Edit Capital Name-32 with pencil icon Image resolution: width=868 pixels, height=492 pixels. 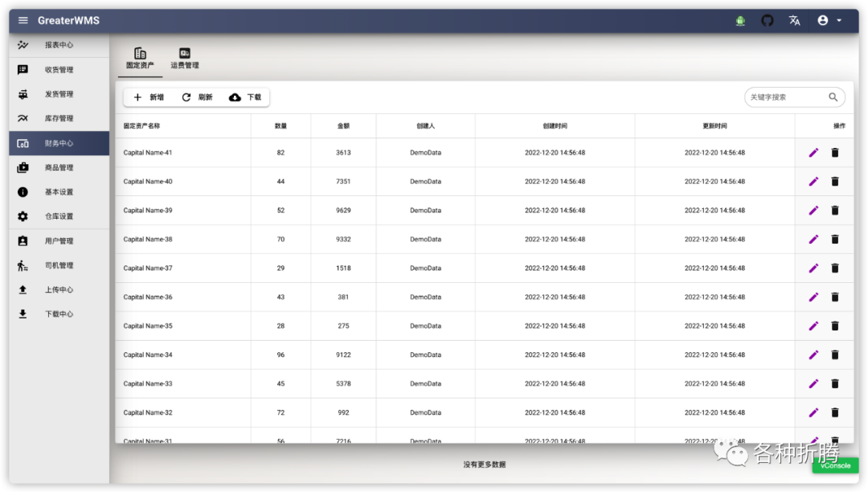click(813, 413)
